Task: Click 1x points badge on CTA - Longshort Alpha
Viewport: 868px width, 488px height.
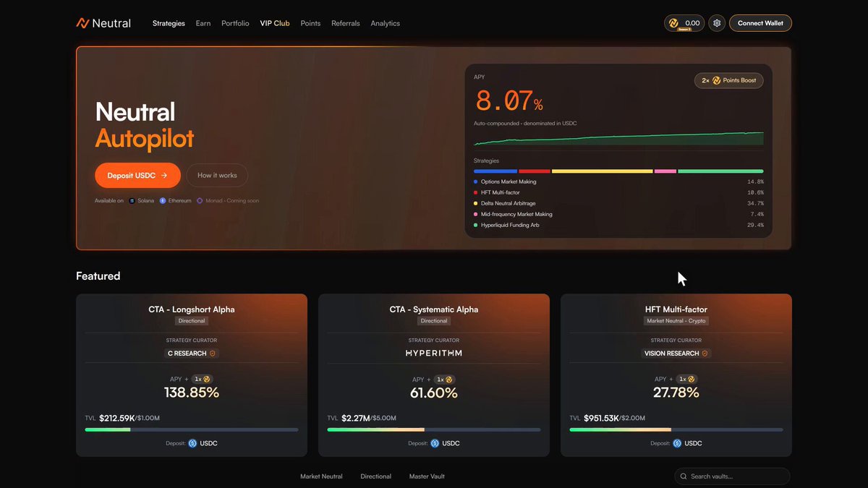Action: 203,379
